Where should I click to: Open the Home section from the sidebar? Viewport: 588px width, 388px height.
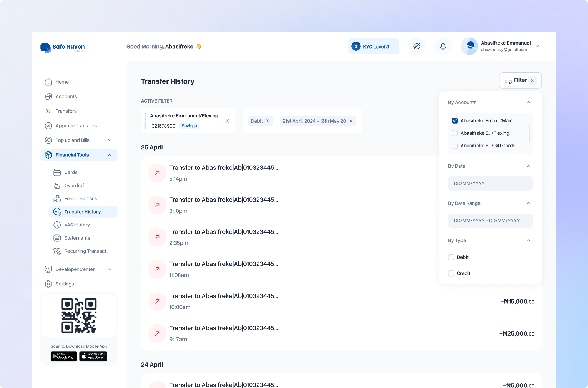pyautogui.click(x=62, y=82)
